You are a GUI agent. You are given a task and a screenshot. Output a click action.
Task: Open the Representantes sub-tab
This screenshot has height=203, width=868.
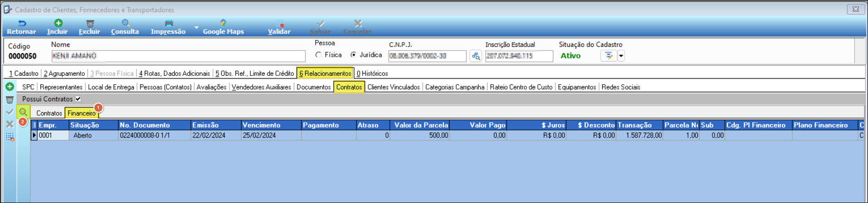(x=61, y=87)
